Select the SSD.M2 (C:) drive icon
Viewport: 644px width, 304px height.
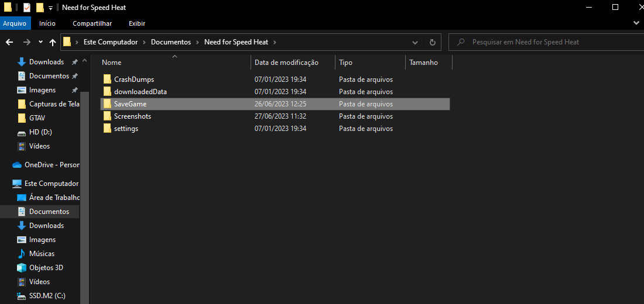tap(22, 296)
